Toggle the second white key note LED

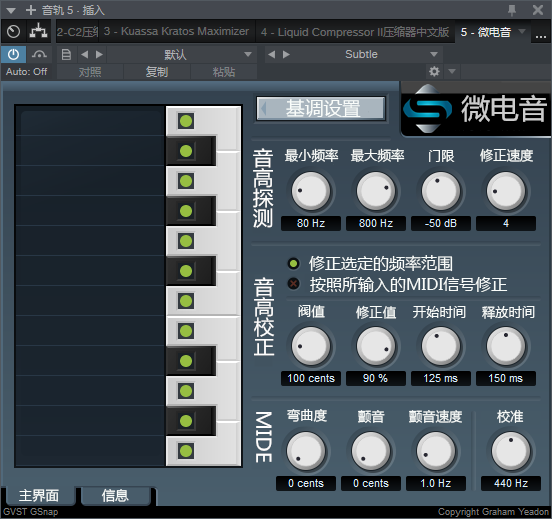(x=186, y=181)
